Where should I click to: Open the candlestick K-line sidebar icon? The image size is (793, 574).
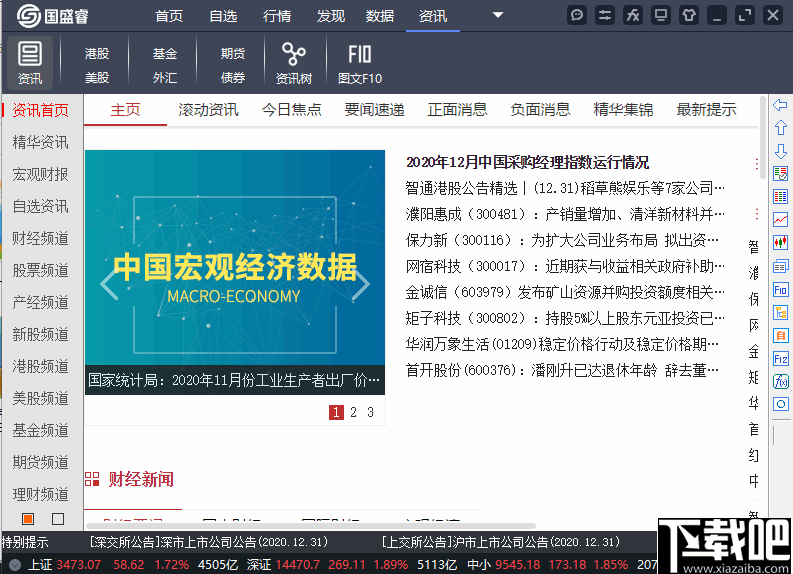[x=780, y=243]
